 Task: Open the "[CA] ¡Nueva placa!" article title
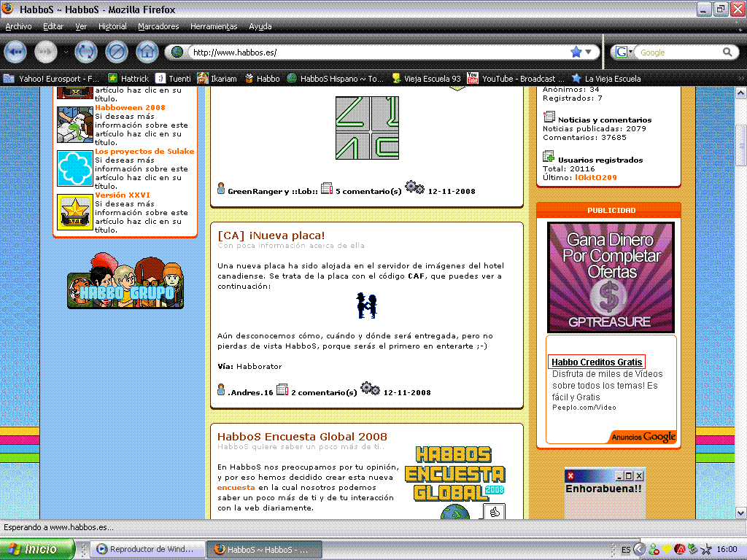pos(271,235)
